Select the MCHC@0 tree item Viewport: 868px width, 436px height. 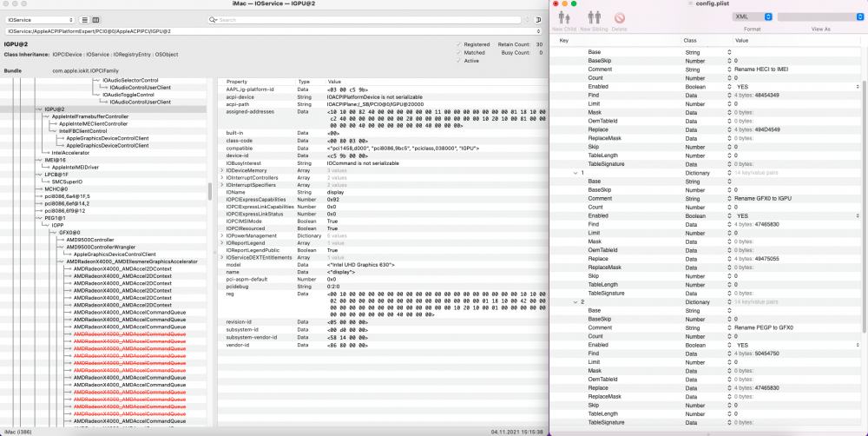56,189
